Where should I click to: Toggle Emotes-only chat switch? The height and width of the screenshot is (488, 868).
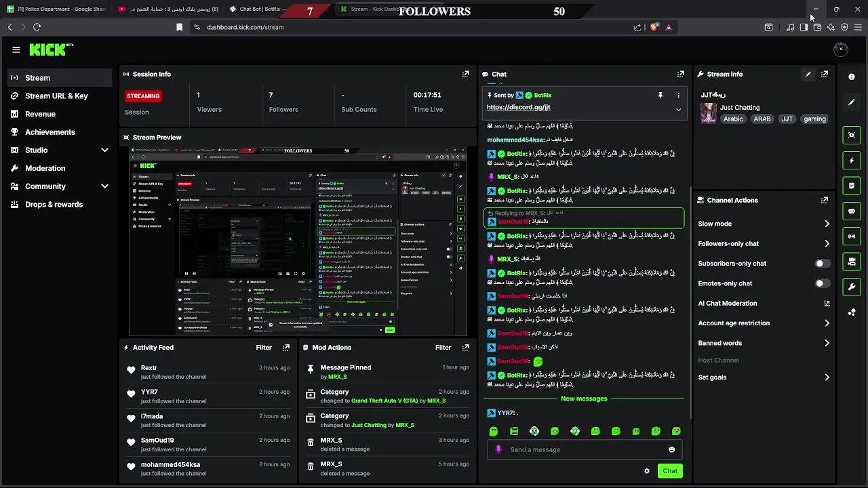[x=822, y=283]
